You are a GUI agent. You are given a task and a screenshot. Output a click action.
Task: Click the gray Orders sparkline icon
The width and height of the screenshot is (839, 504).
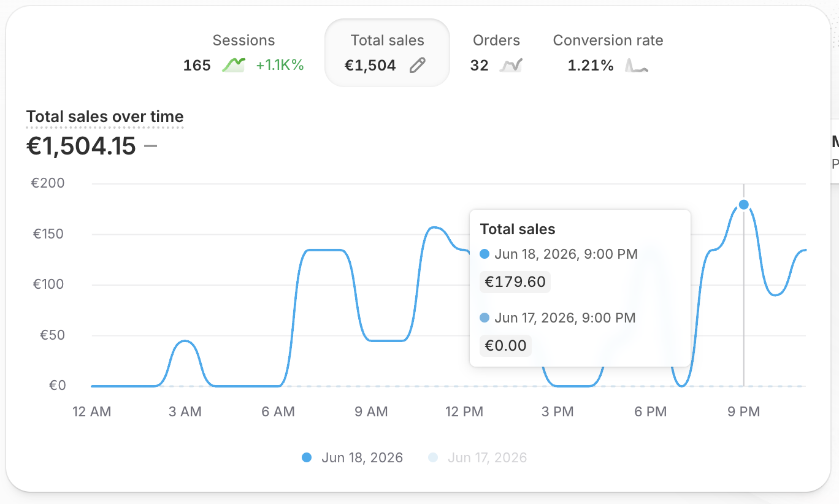coord(510,66)
